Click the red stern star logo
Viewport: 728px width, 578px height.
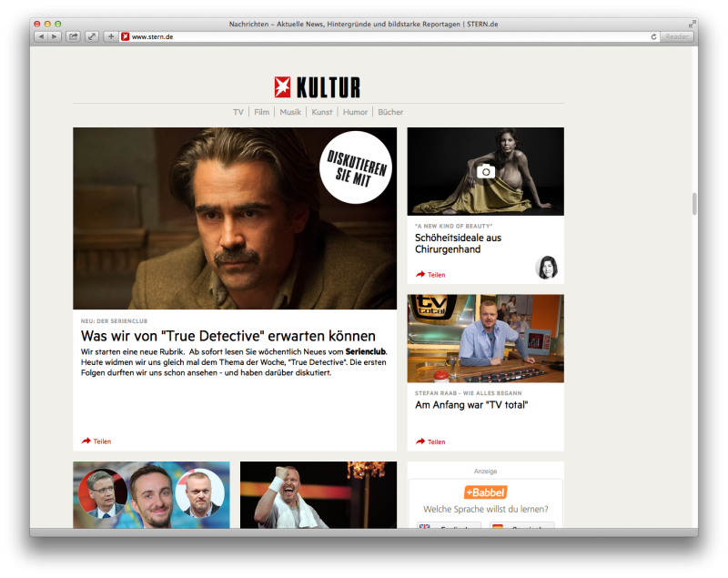(282, 87)
